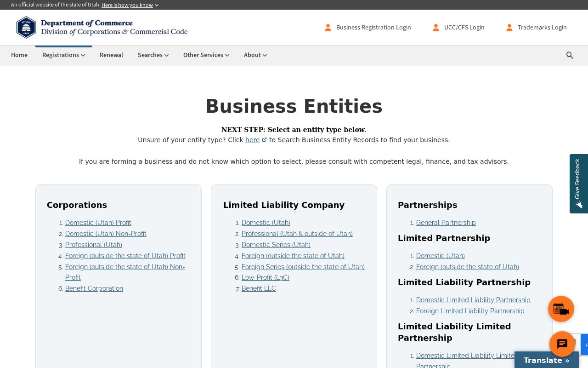Go to the Home menu item

click(x=19, y=55)
